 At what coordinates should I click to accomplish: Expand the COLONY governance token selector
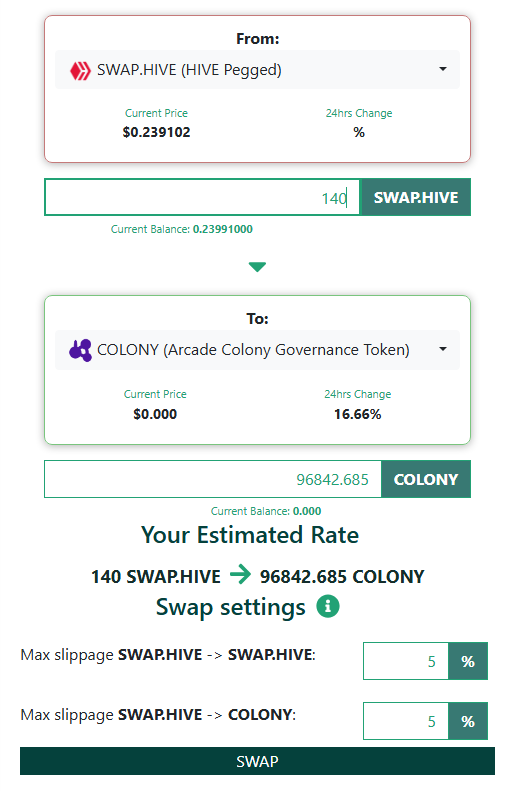click(x=257, y=350)
